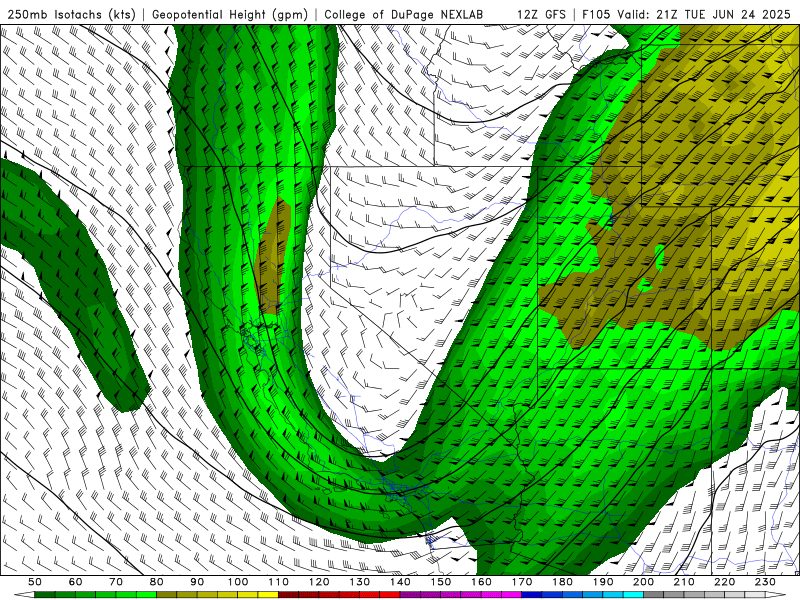Click the 200 kts legend value

click(x=643, y=582)
